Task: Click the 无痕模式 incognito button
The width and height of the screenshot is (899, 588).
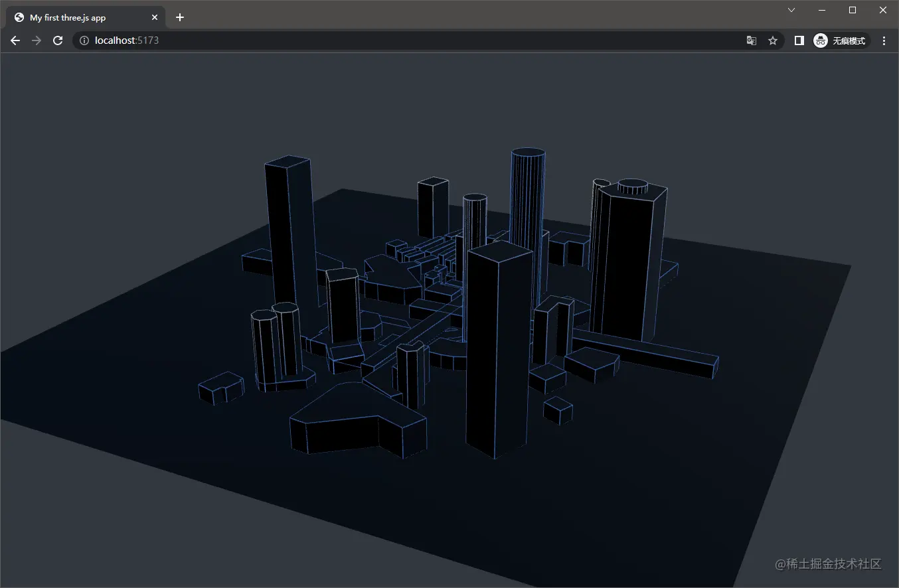Action: (841, 40)
